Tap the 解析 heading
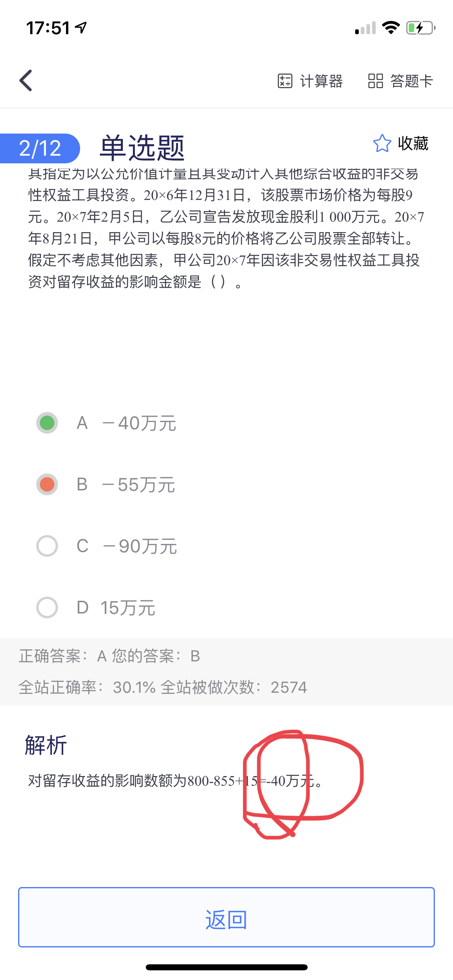453x980 pixels. (46, 745)
